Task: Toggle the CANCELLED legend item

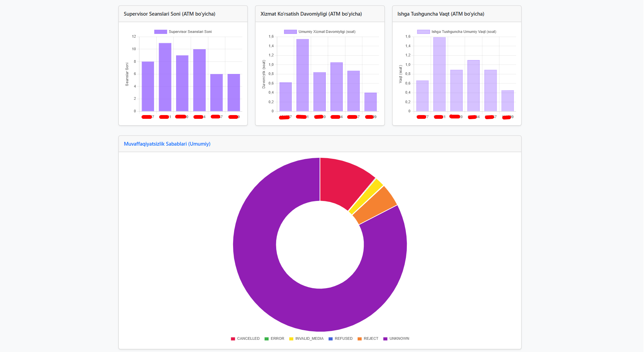Action: (x=245, y=339)
